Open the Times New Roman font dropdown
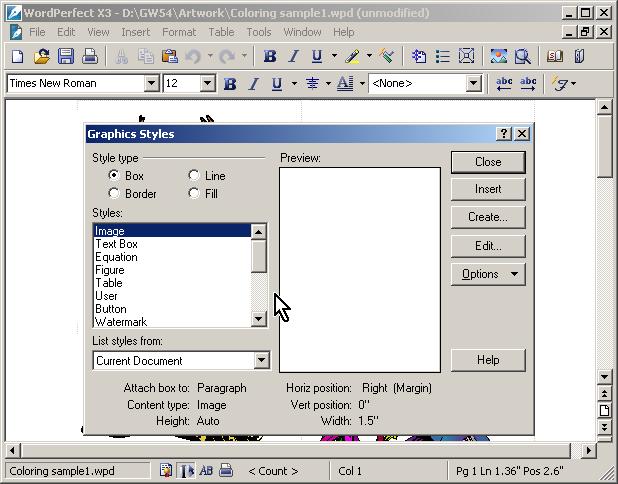Viewport: 618px width, 484px height. click(152, 83)
